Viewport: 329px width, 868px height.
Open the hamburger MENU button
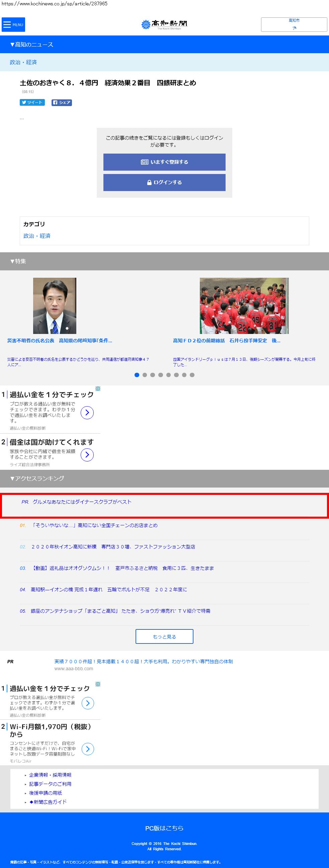[x=13, y=25]
